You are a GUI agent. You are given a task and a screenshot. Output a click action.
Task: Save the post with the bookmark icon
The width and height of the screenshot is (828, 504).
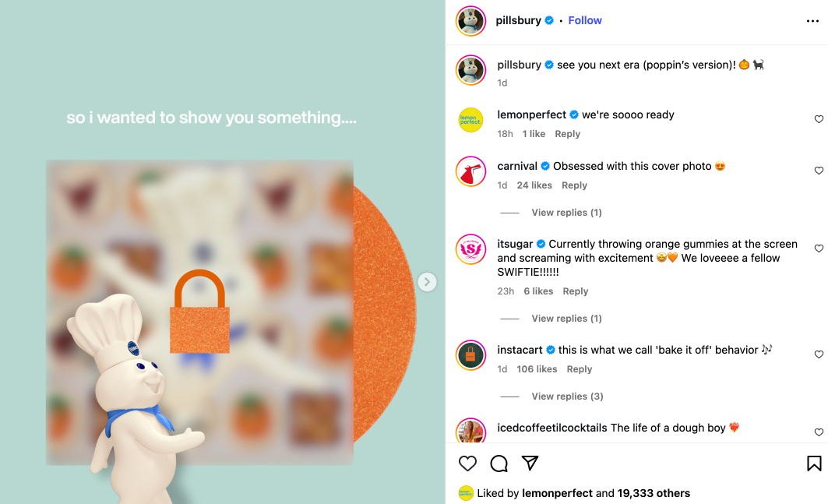(x=814, y=463)
